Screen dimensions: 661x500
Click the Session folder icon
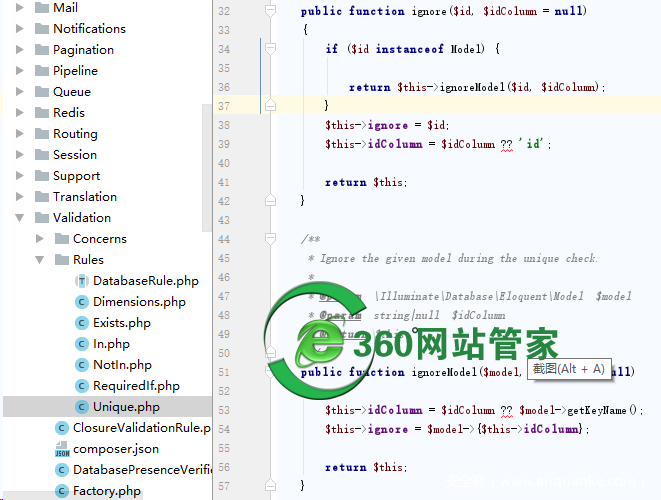[42, 155]
